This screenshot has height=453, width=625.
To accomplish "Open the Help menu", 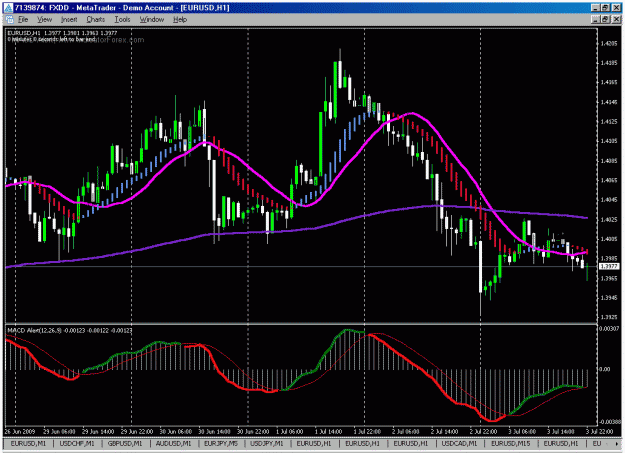I will pyautogui.click(x=180, y=20).
